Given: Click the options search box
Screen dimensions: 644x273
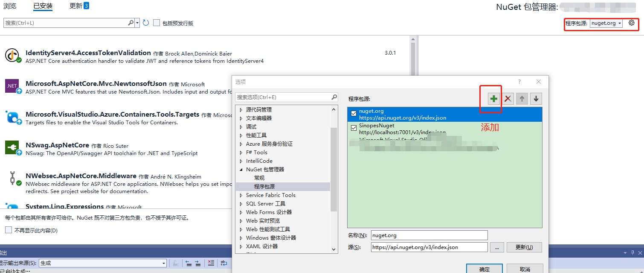Looking at the screenshot, I should click(x=284, y=97).
